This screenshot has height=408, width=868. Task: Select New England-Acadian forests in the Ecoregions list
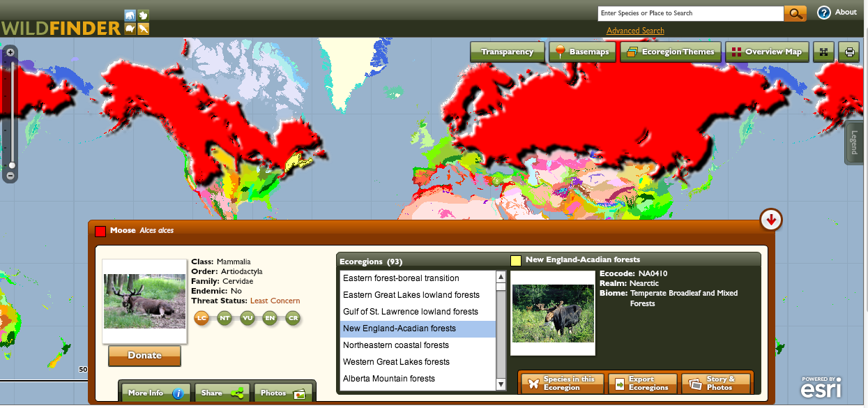(x=401, y=328)
